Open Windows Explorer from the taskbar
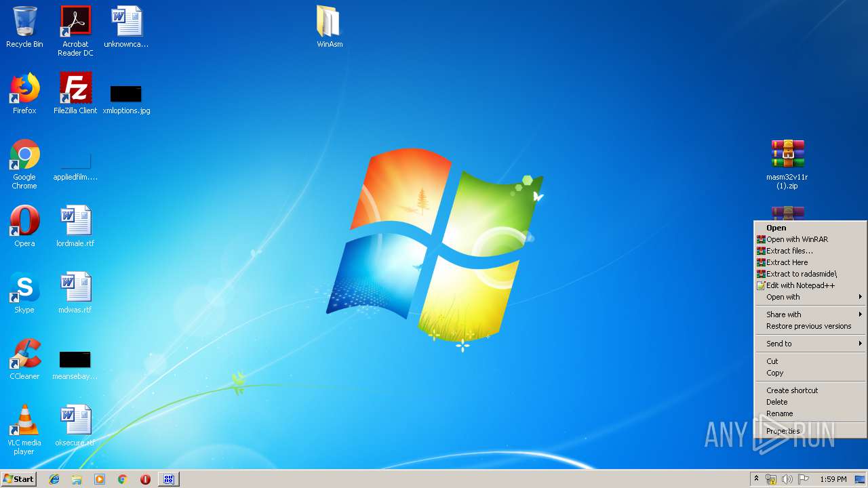The height and width of the screenshot is (488, 868). click(77, 479)
